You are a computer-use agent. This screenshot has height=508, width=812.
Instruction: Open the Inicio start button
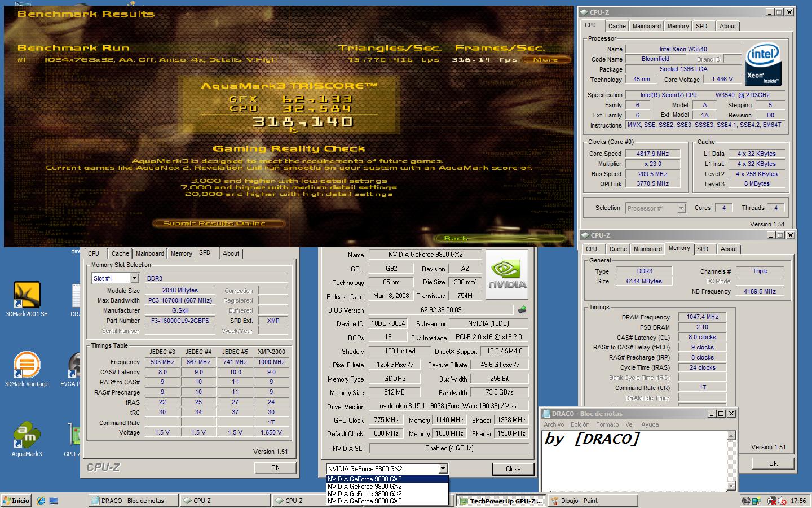[16, 500]
